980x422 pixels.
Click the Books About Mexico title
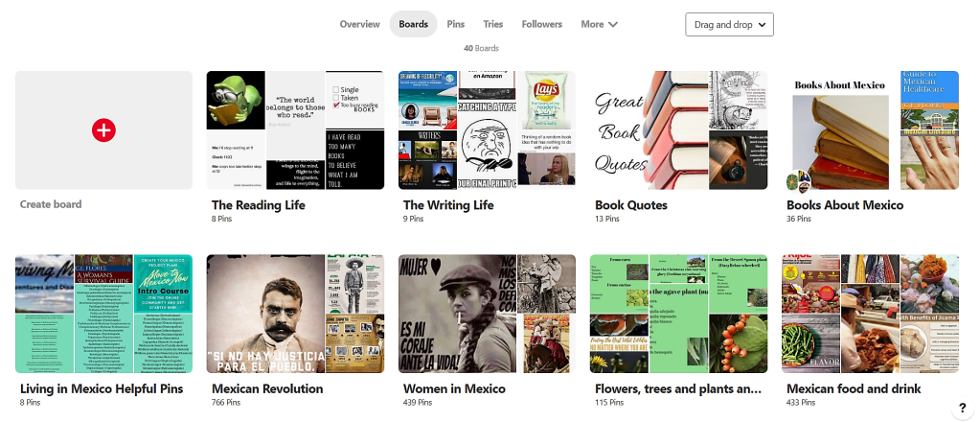pos(845,204)
